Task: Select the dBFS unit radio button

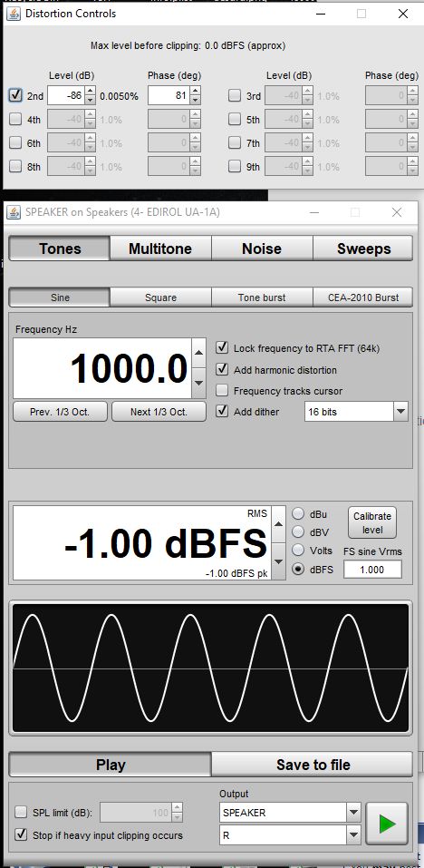Action: click(298, 569)
